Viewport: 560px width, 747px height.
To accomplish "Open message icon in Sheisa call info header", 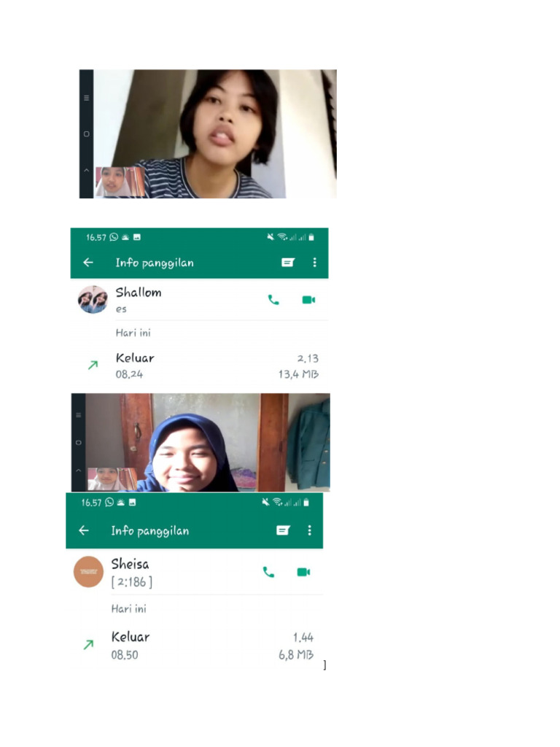I will pyautogui.click(x=283, y=530).
